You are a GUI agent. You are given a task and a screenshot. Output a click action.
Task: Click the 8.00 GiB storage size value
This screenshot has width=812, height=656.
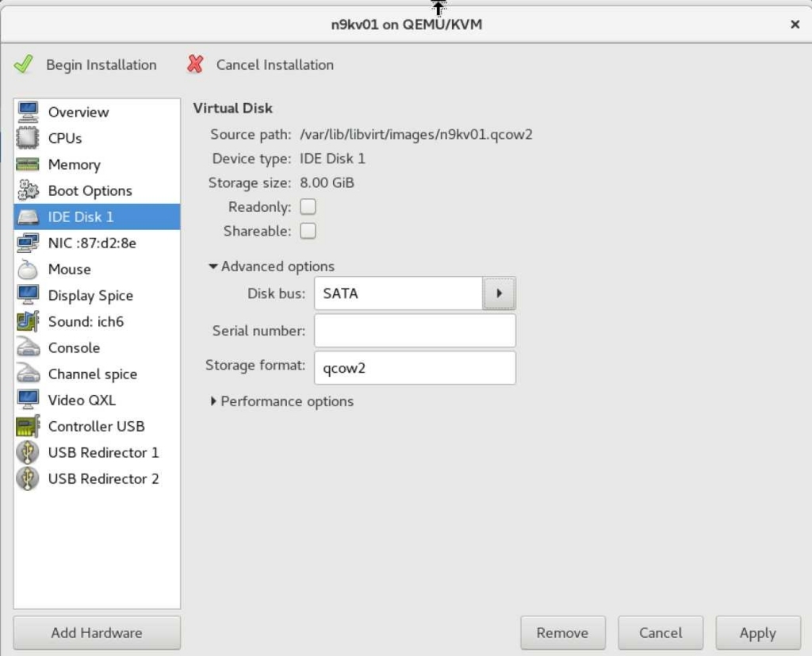tap(327, 182)
